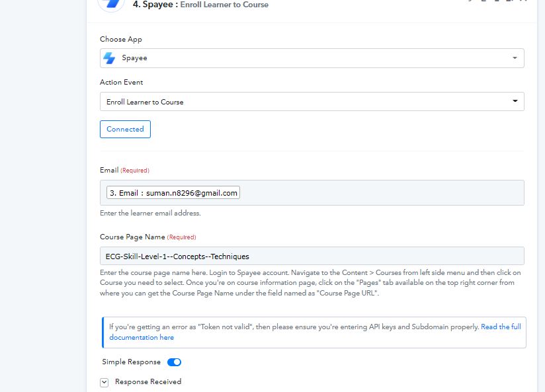
Task: Open the Action Event dropdown showing Enroll Learner to Course
Action: click(x=312, y=102)
